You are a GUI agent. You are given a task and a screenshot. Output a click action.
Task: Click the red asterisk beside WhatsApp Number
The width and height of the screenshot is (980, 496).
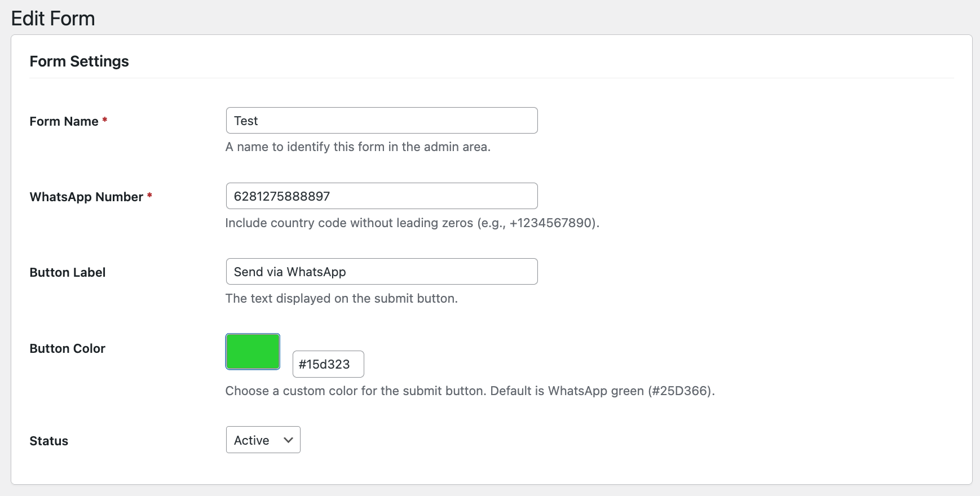point(149,196)
